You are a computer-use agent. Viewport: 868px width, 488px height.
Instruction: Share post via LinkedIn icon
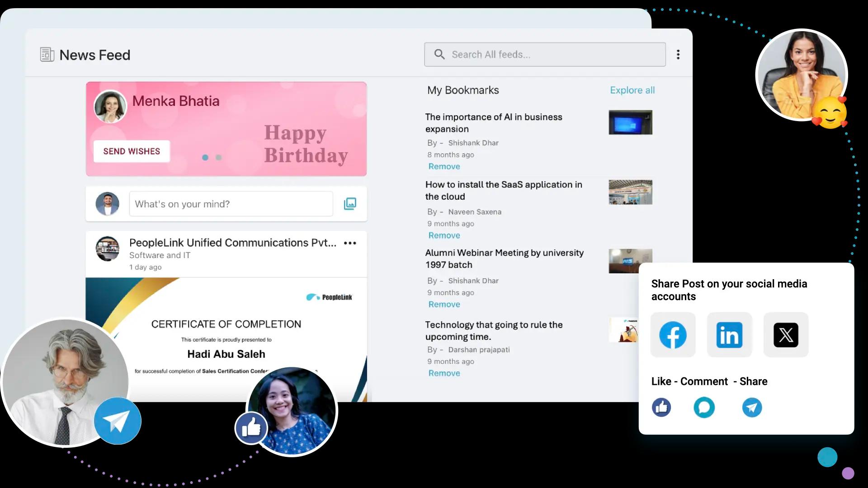(x=729, y=335)
